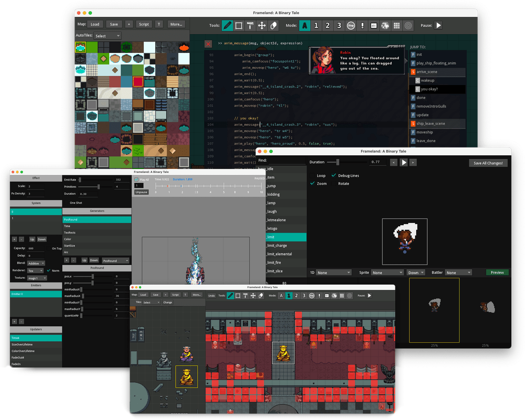Adjust the Duration slider in animation window
The image size is (525, 420).
[x=338, y=162]
